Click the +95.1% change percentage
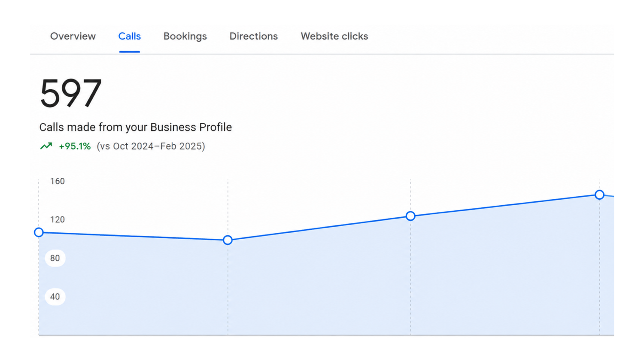The image size is (644, 362). pos(75,146)
